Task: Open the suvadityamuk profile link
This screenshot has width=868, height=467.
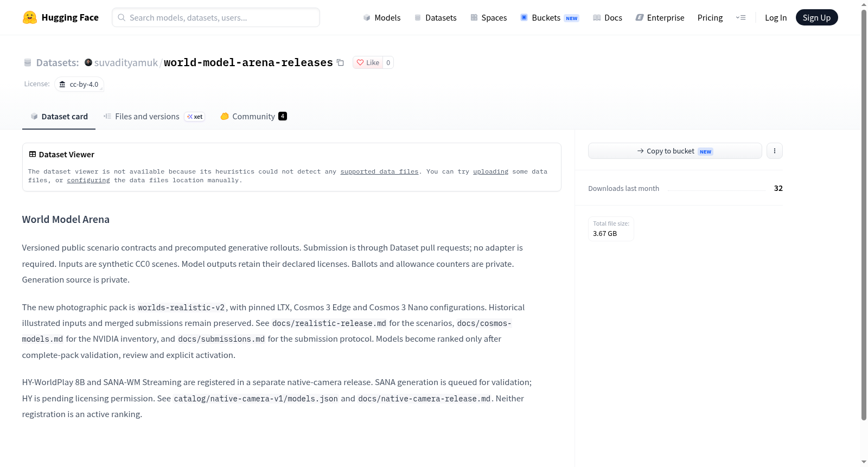Action: point(126,62)
